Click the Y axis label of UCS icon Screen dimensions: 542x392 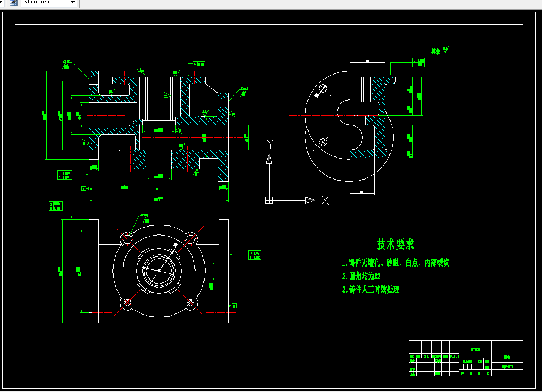pos(270,143)
